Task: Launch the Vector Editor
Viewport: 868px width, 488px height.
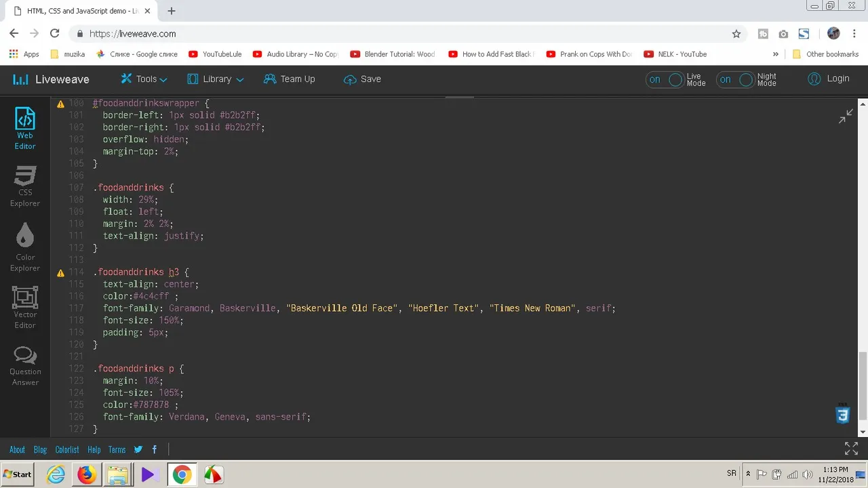Action: (25, 307)
